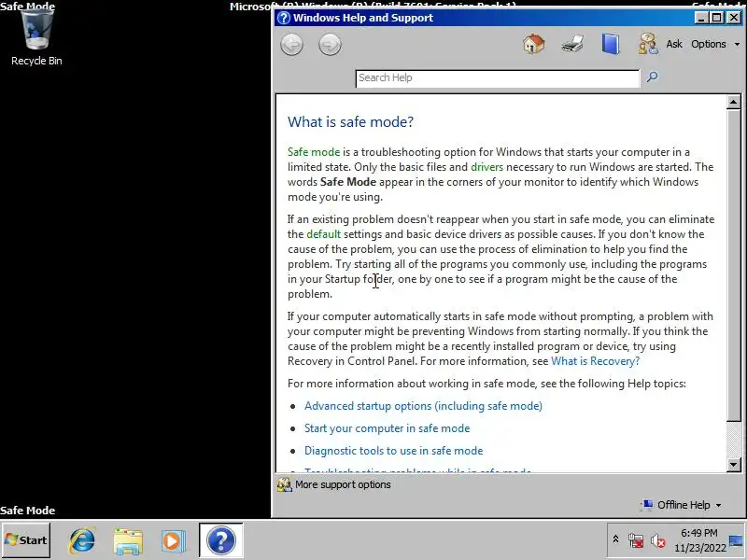The width and height of the screenshot is (747, 560).
Task: Open the drivers glossary term
Action: (x=486, y=167)
